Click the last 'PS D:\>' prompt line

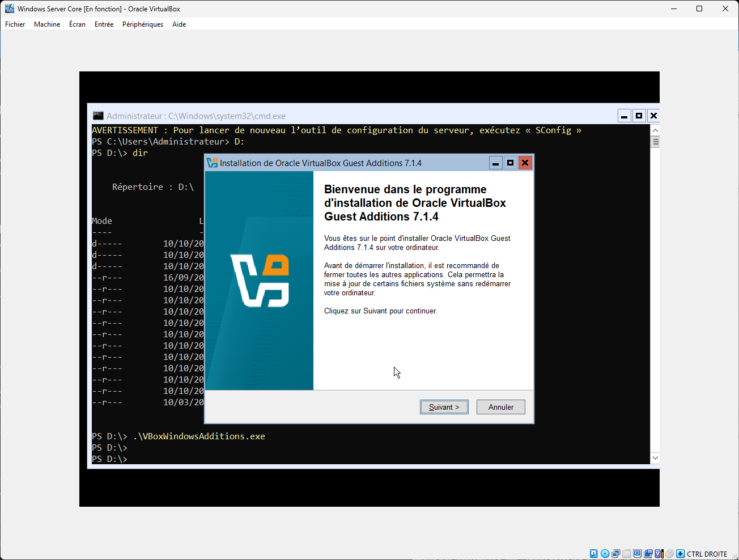110,459
